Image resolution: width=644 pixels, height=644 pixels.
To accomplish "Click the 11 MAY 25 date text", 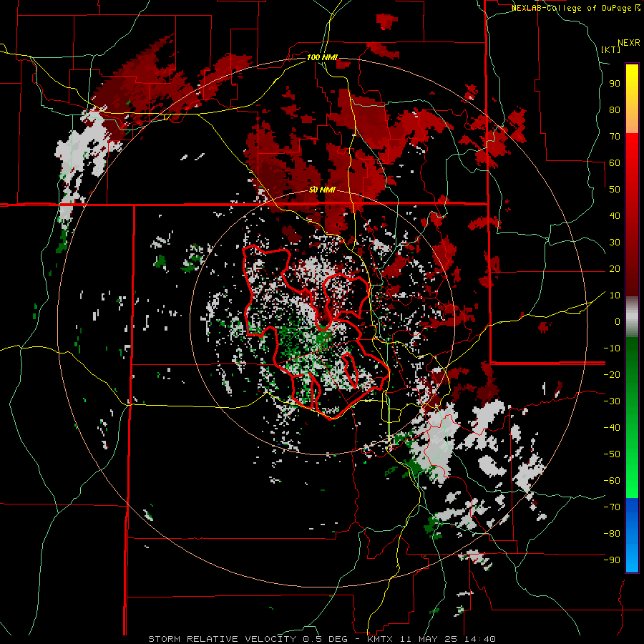I will 429,639.
